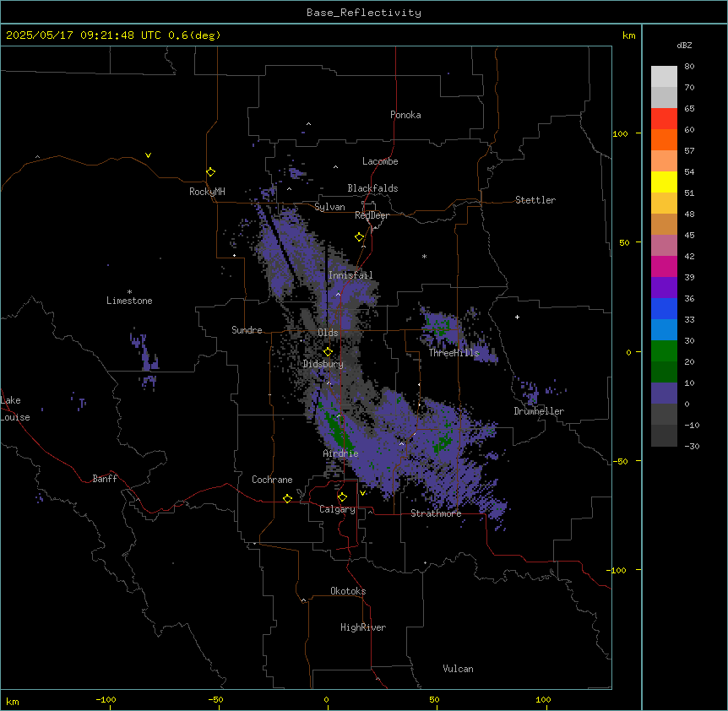
Task: Click the Innisfail city label
Action: (350, 275)
